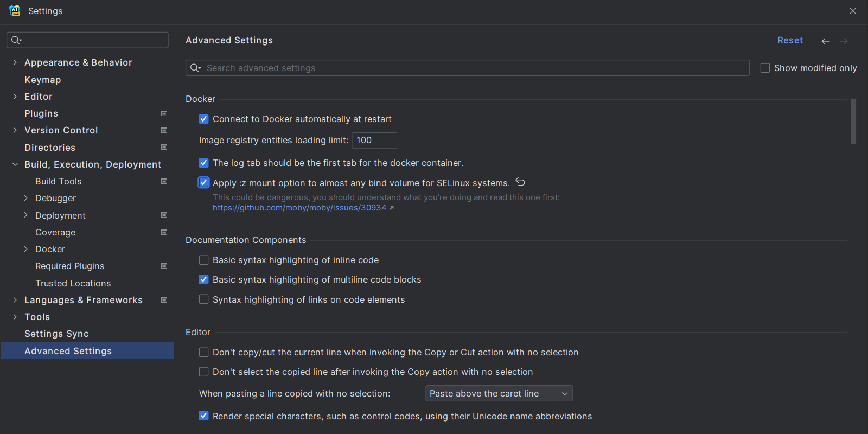Click the project-level icon next to Build Tools

coord(164,181)
